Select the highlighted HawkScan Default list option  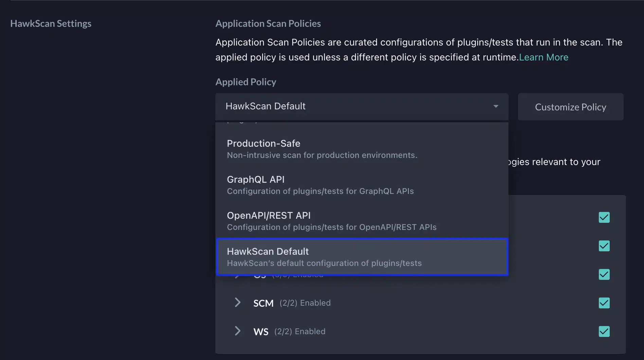click(x=361, y=257)
